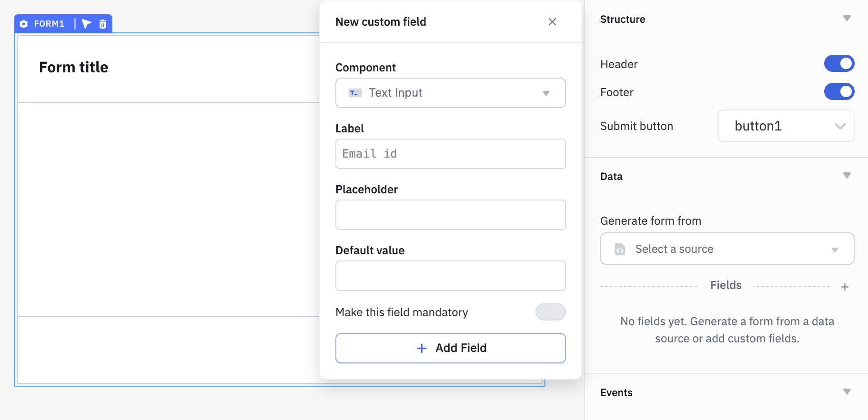868x420 pixels.
Task: Add a custom field via the Fields plus icon
Action: point(846,286)
